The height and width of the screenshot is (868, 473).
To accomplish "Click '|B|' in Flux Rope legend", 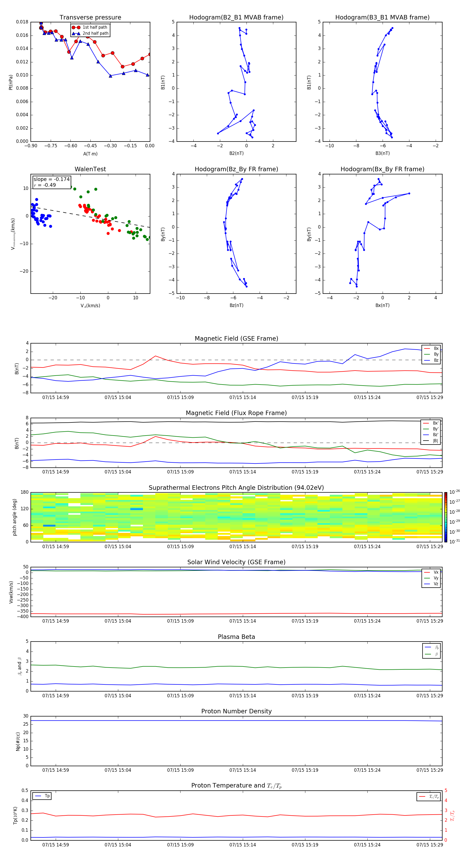I will point(431,441).
